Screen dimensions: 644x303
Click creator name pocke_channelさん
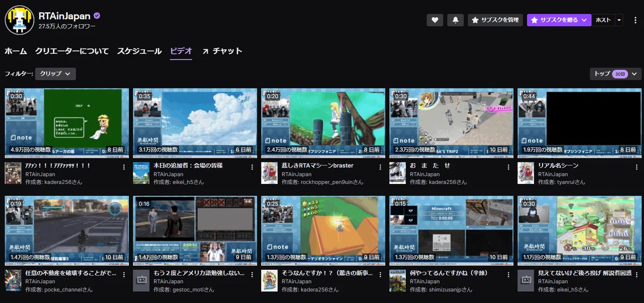tap(69, 290)
